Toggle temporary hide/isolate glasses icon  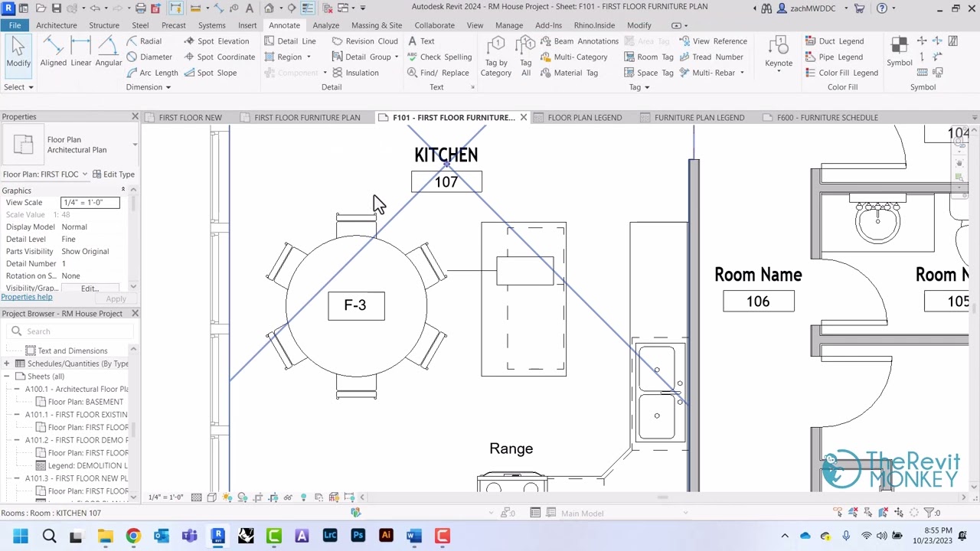point(288,497)
